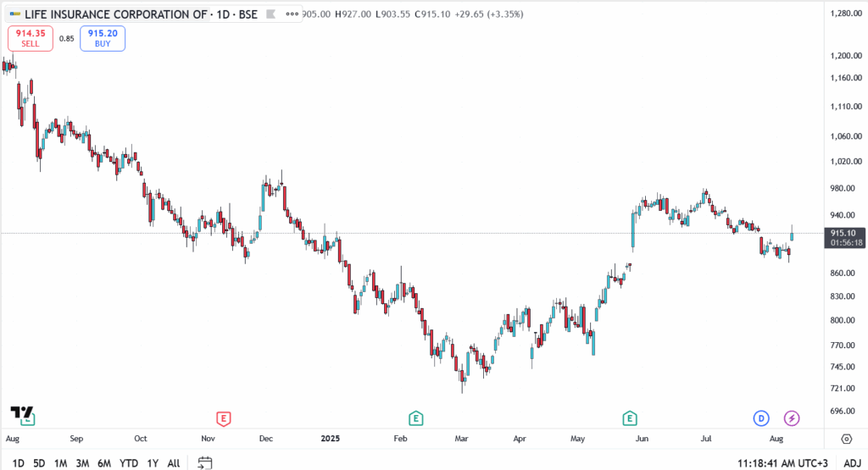Click the flag icon beside BSE
Image resolution: width=868 pixels, height=470 pixels.
pos(270,14)
